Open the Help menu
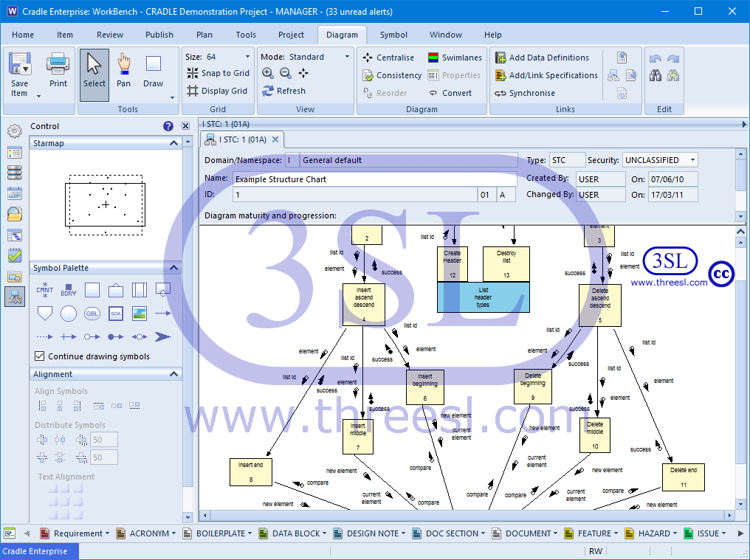This screenshot has height=560, width=750. (x=492, y=35)
